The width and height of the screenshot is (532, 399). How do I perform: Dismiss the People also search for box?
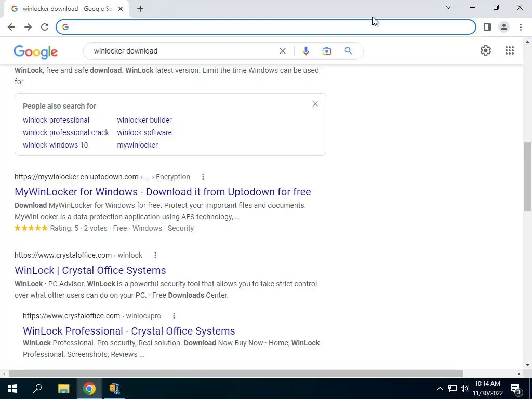tap(315, 104)
